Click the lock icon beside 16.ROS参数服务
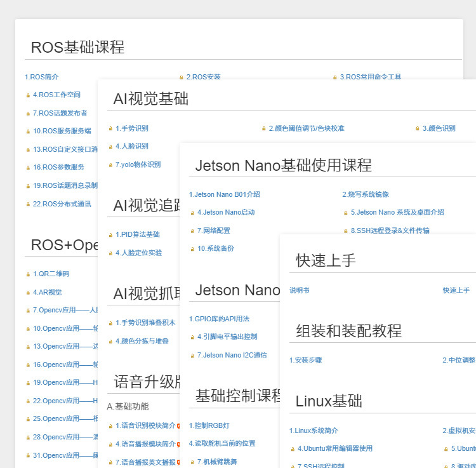This screenshot has width=476, height=468. point(28,168)
